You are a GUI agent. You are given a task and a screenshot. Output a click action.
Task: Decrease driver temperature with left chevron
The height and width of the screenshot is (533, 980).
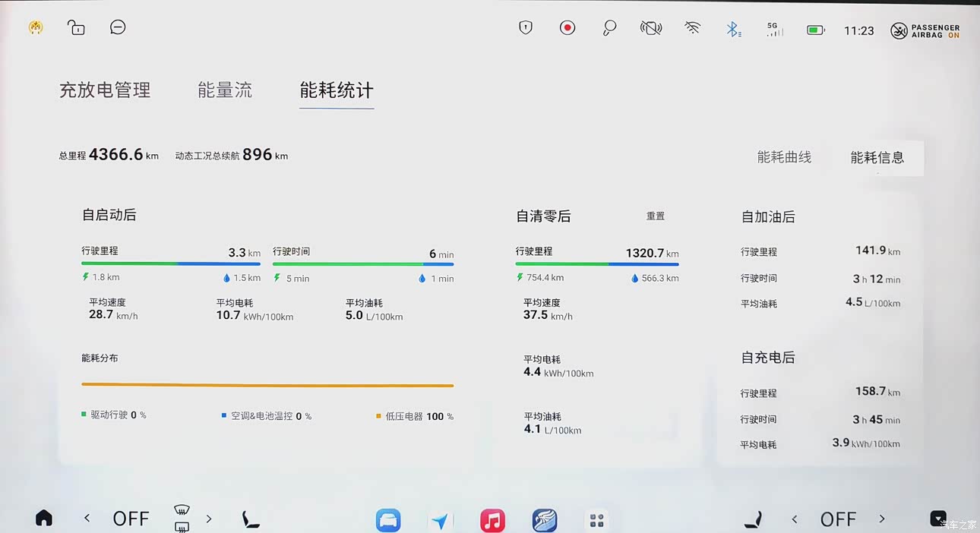[x=87, y=519]
